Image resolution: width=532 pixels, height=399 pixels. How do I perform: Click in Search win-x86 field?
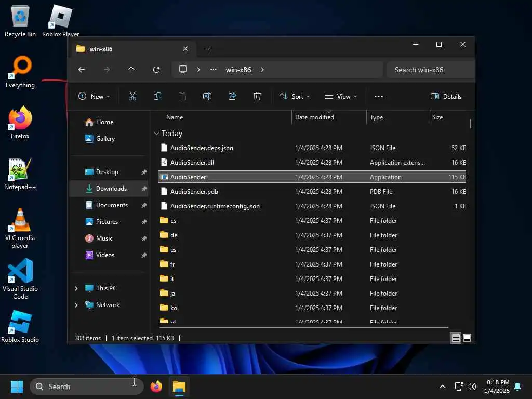click(431, 70)
